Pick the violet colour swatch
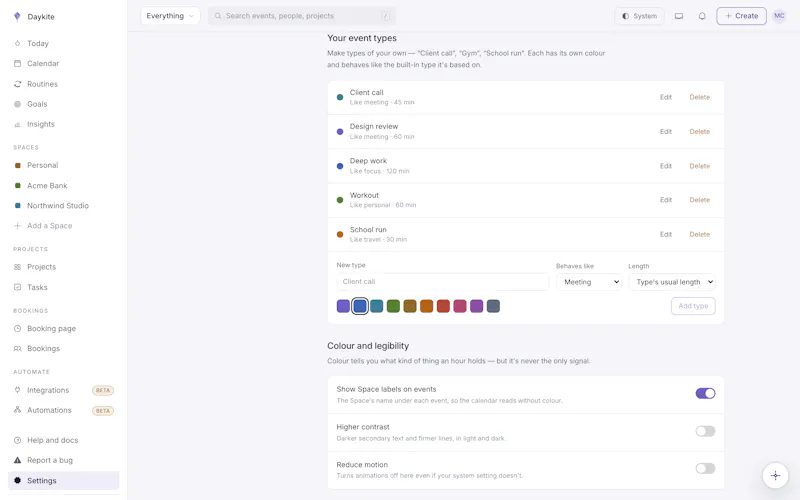Viewport: 800px width, 500px height. [x=343, y=306]
